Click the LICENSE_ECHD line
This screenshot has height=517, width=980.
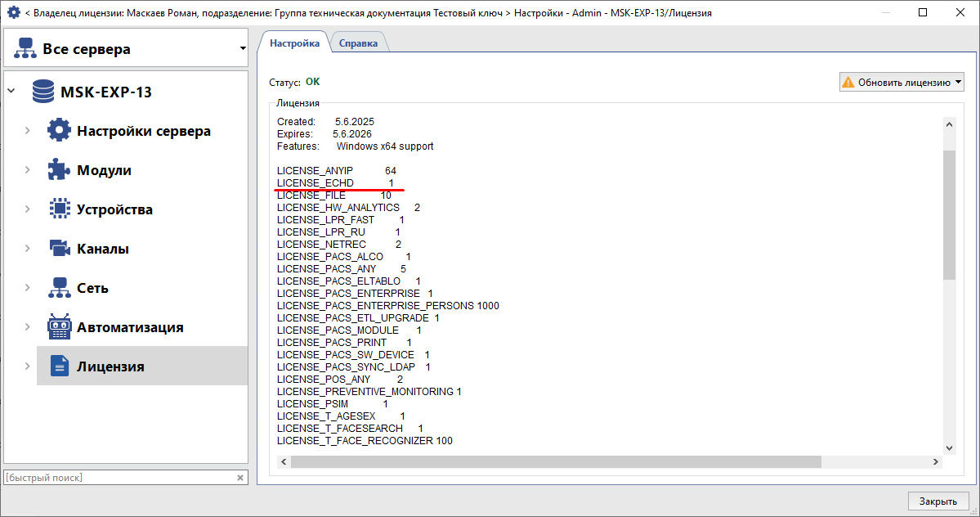[x=336, y=183]
